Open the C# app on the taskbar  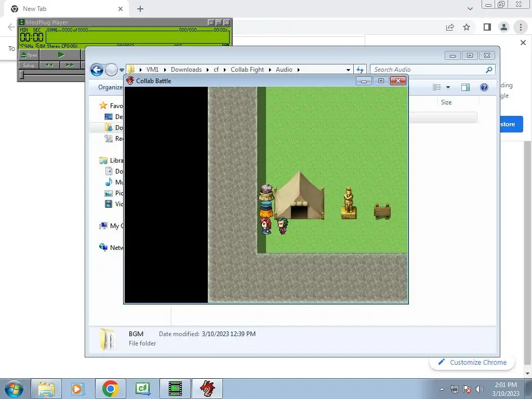(142, 389)
